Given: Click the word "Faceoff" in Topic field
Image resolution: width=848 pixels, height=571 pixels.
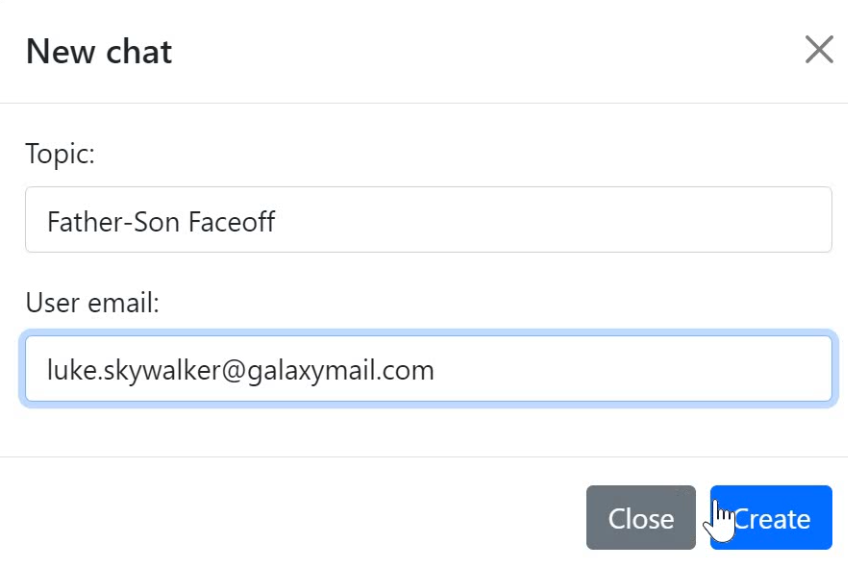Looking at the screenshot, I should coord(234,221).
